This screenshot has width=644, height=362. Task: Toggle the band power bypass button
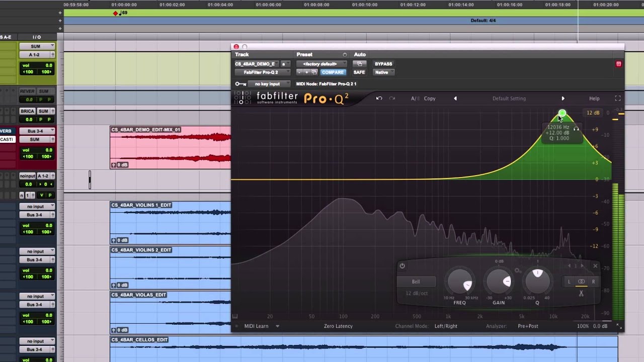coord(402,266)
